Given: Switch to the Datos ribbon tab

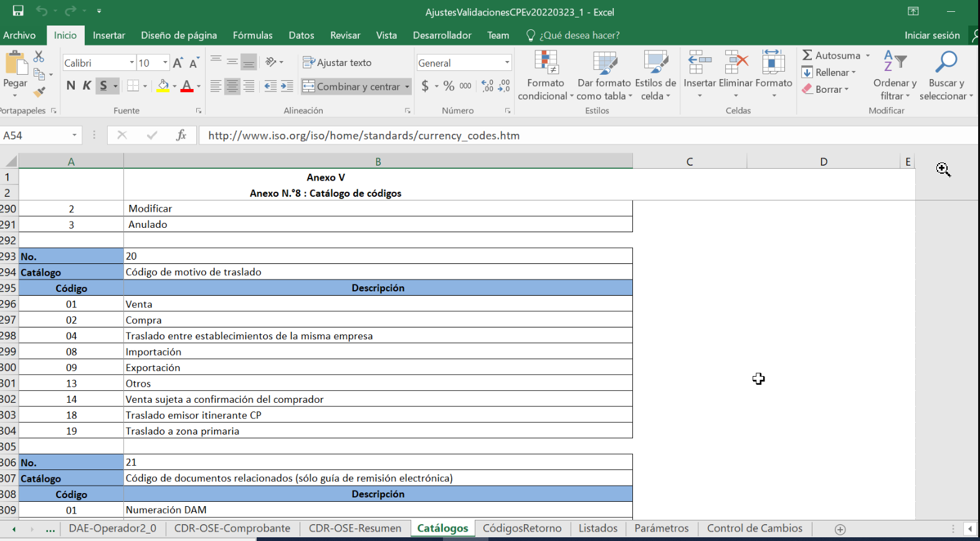Looking at the screenshot, I should click(x=302, y=35).
